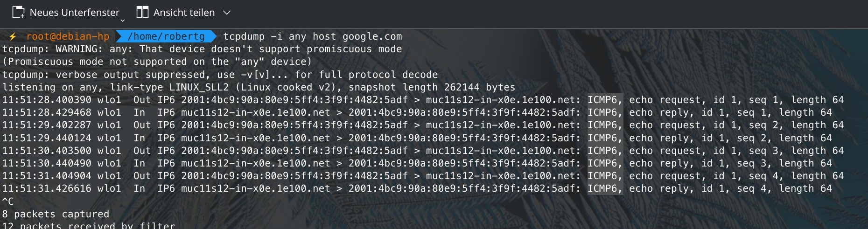Viewport: 868px width, 229px height.
Task: Click the tcpdump -i any host google.com command
Action: pos(312,36)
